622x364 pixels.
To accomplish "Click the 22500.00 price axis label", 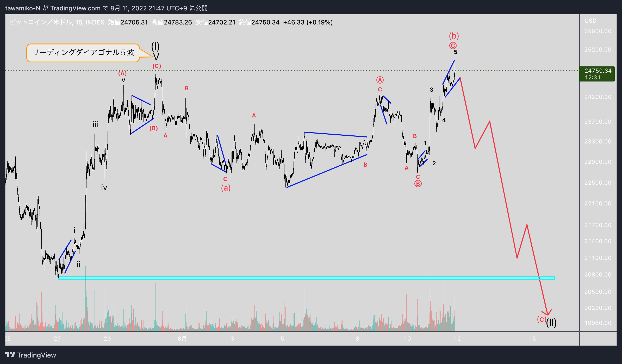I will 598,183.
